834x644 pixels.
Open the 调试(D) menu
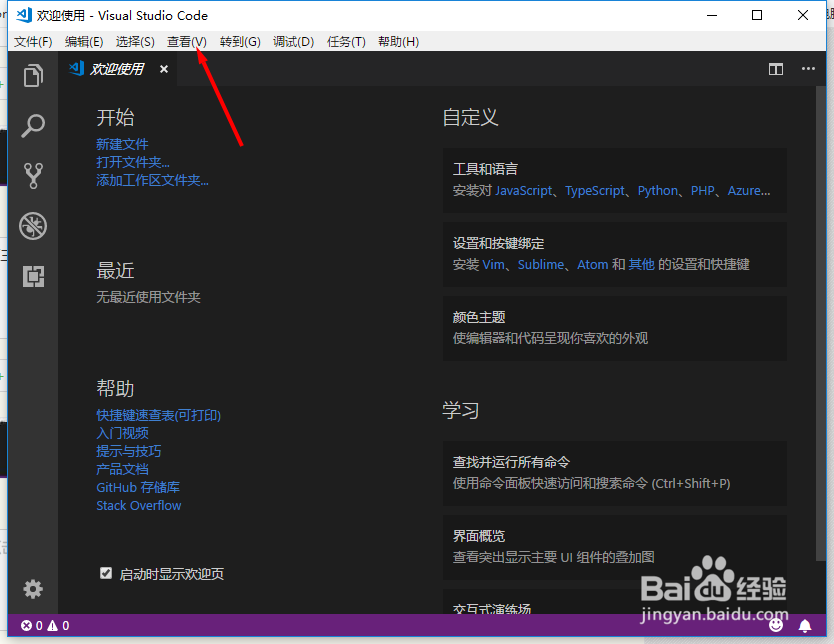[293, 41]
